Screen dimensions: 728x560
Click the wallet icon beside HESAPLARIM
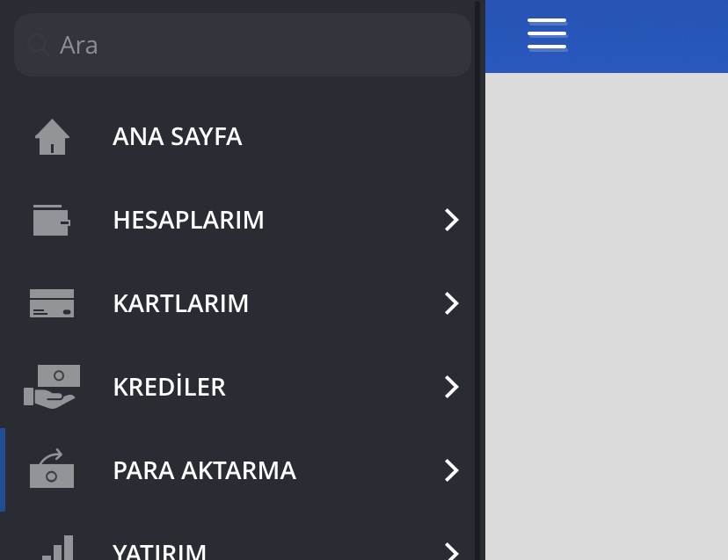pos(52,220)
